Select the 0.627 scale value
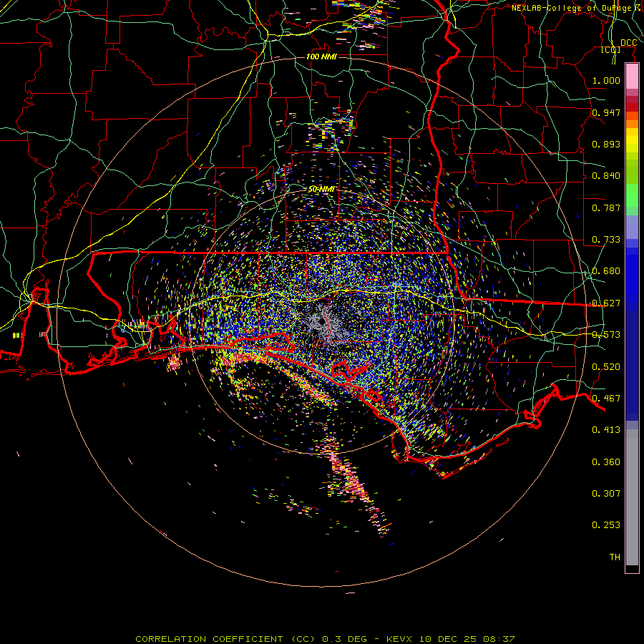644x644 pixels. (x=606, y=303)
